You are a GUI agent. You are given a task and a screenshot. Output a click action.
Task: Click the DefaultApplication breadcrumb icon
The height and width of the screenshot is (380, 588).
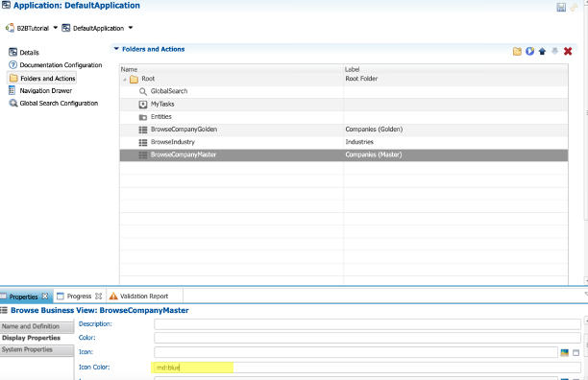[x=66, y=28]
